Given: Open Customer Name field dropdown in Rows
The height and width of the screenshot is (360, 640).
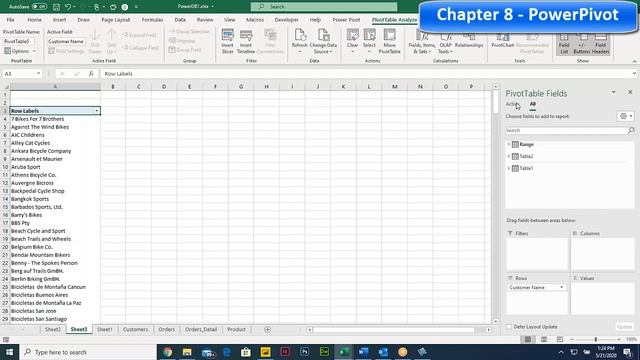Looking at the screenshot, I should 562,287.
